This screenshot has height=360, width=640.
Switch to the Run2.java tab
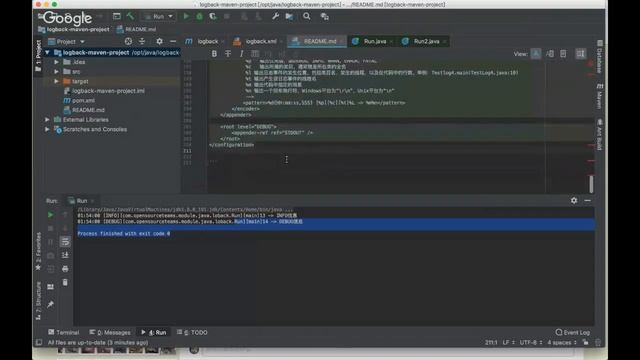tap(424, 41)
